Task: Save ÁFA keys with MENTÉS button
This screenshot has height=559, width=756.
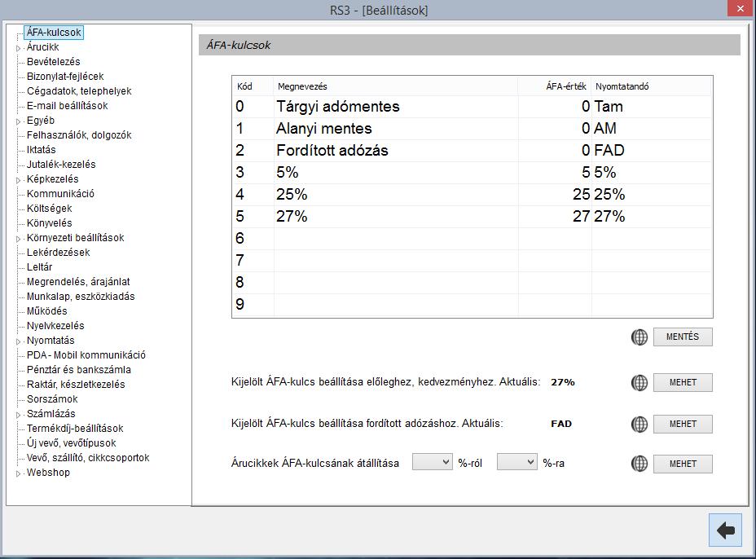Action: tap(683, 337)
